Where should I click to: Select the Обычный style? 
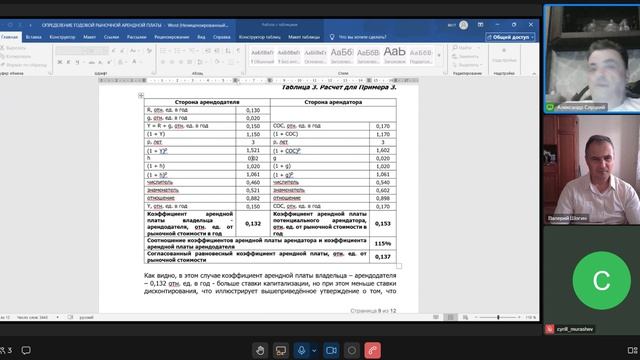click(x=262, y=56)
